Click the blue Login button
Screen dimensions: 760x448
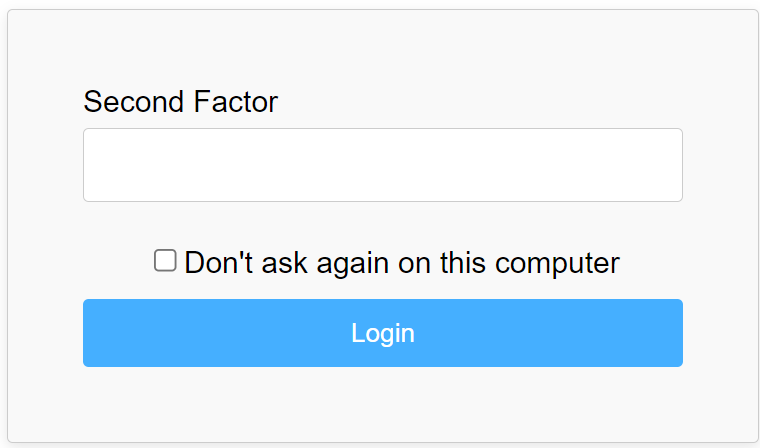click(383, 333)
